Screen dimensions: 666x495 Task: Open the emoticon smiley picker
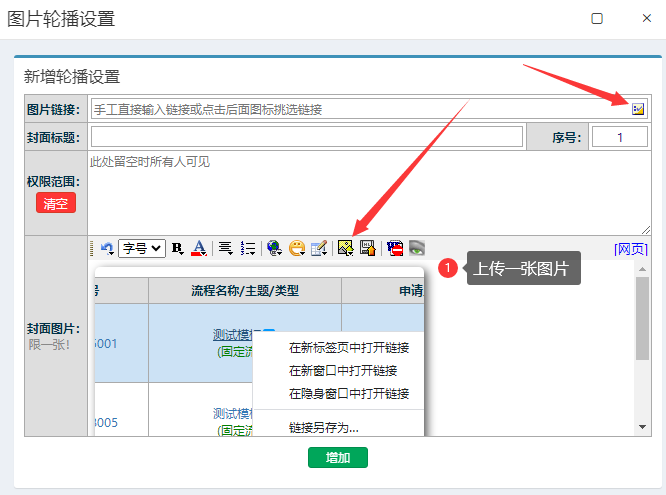(297, 248)
